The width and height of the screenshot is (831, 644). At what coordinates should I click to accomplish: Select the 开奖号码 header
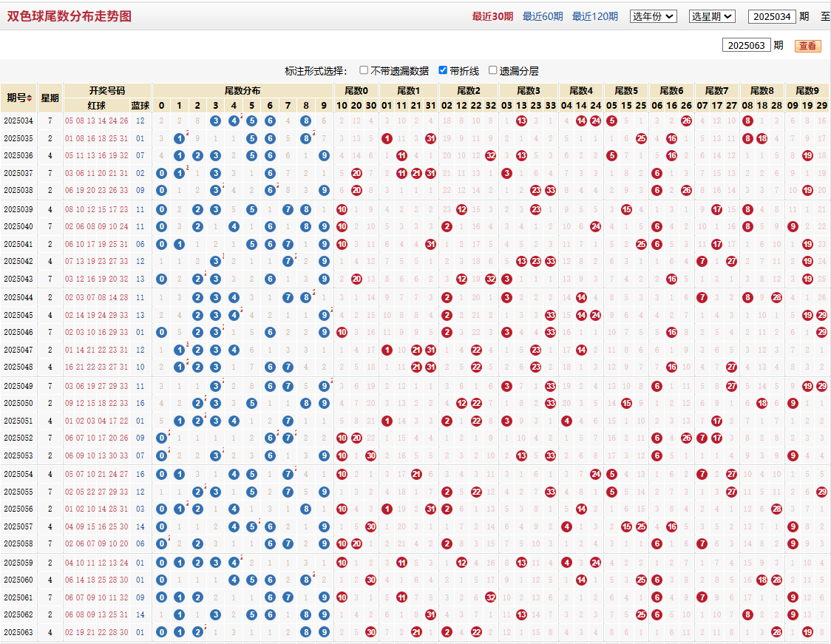pyautogui.click(x=107, y=91)
